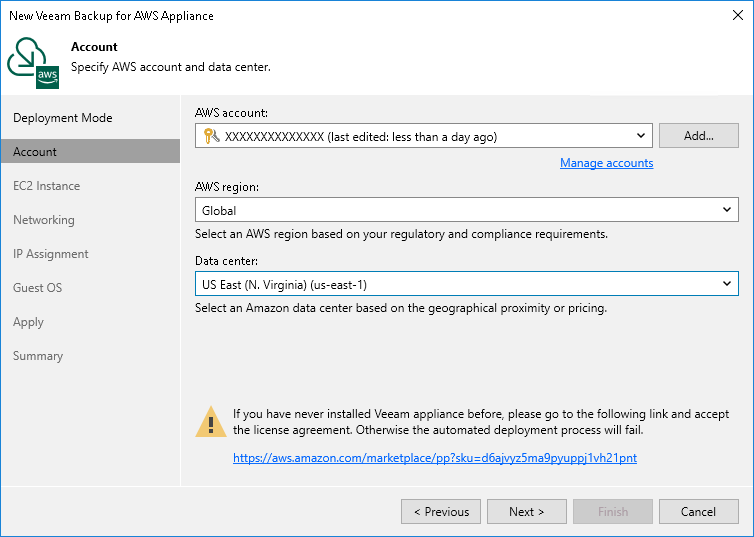Jump to the Summary step
The image size is (754, 537).
pos(38,356)
